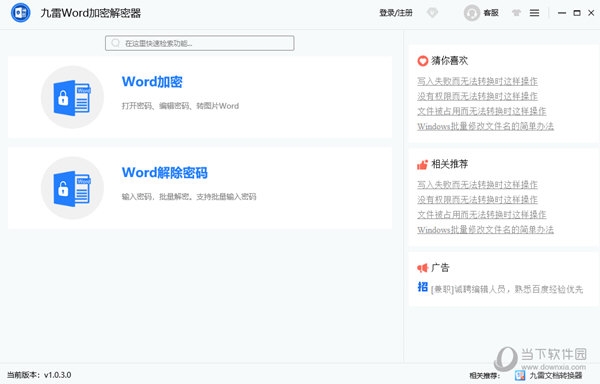Click the search magnifier icon
This screenshot has height=384, width=600.
pos(116,43)
